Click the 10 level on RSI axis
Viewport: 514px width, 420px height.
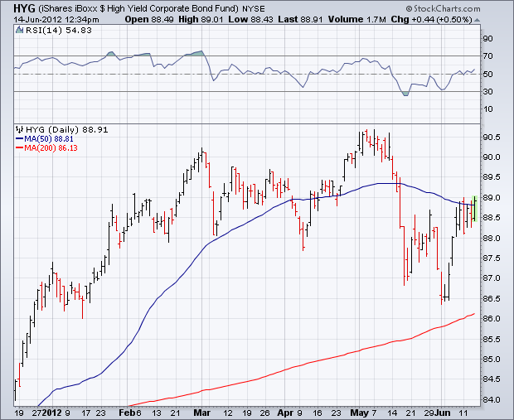click(x=487, y=109)
